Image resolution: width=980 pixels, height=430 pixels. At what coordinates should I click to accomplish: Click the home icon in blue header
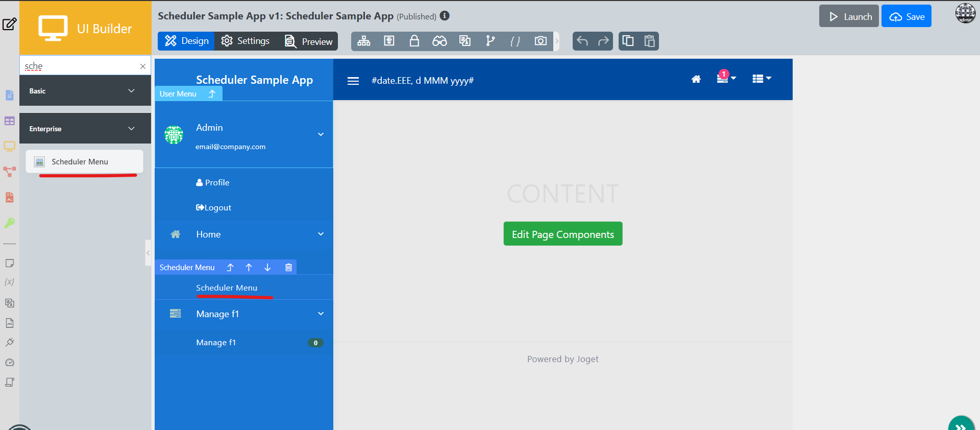point(696,79)
